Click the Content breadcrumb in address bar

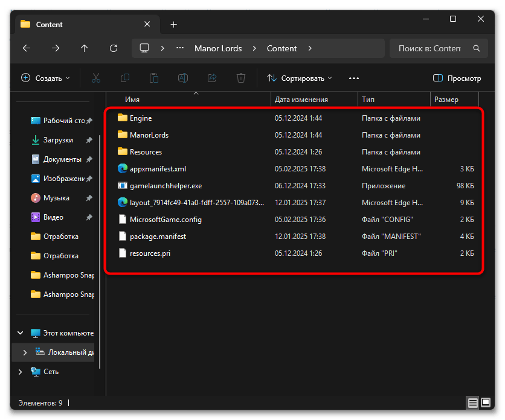(x=281, y=48)
